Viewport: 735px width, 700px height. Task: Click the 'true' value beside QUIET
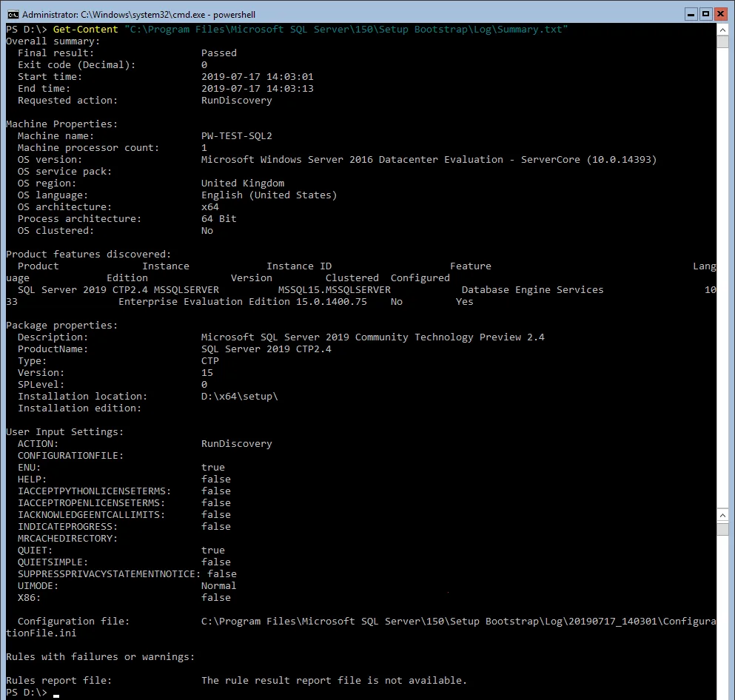(213, 550)
